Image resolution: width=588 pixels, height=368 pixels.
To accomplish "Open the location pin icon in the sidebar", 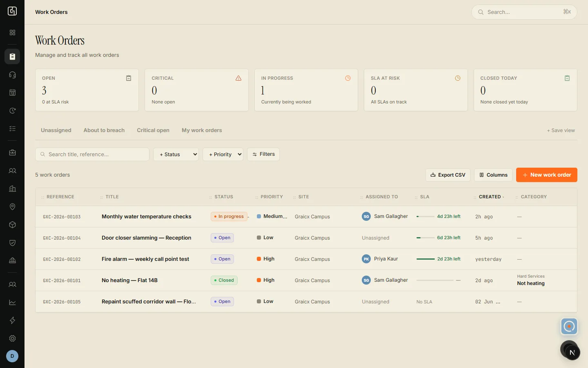I will (x=12, y=206).
